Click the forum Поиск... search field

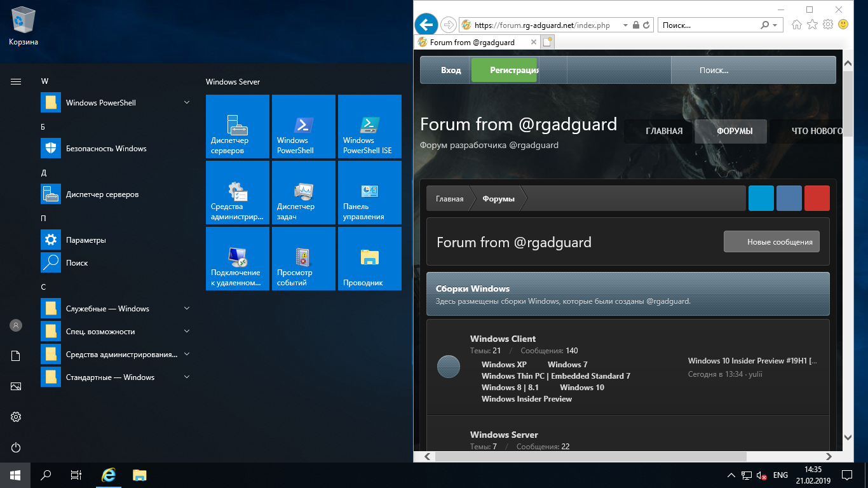754,71
